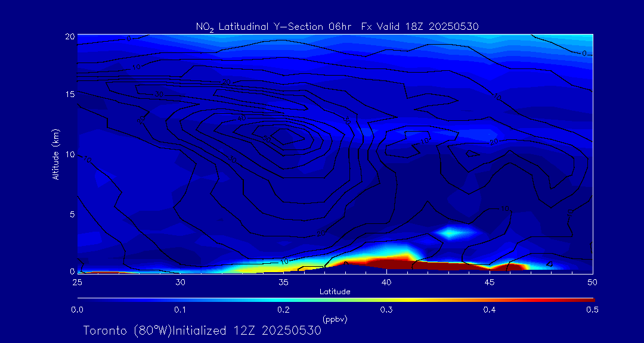Click the cyan NO2 blob above latitude 43
The width and height of the screenshot is (644, 343).
(450, 233)
